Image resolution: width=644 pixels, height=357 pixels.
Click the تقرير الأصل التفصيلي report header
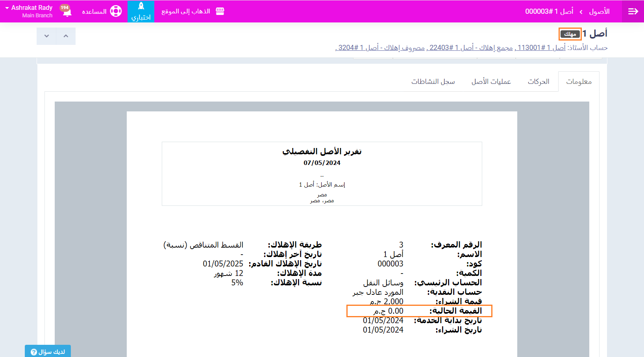click(x=322, y=152)
